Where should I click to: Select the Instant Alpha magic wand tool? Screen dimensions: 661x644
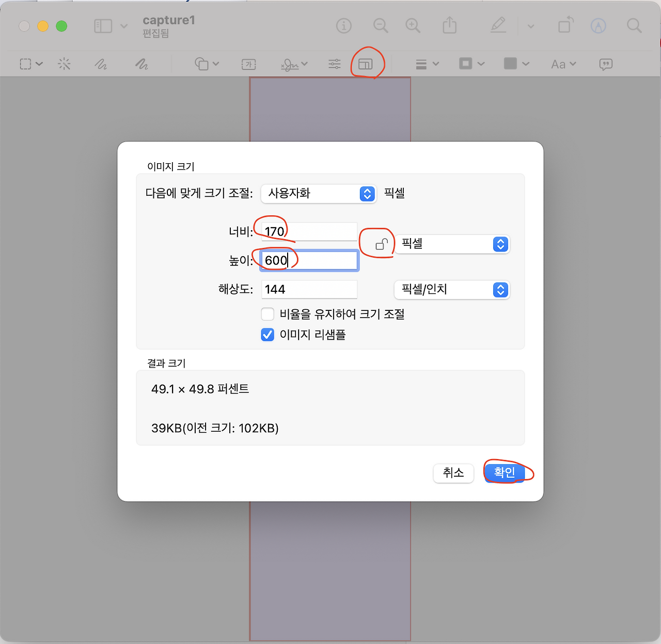pyautogui.click(x=65, y=64)
